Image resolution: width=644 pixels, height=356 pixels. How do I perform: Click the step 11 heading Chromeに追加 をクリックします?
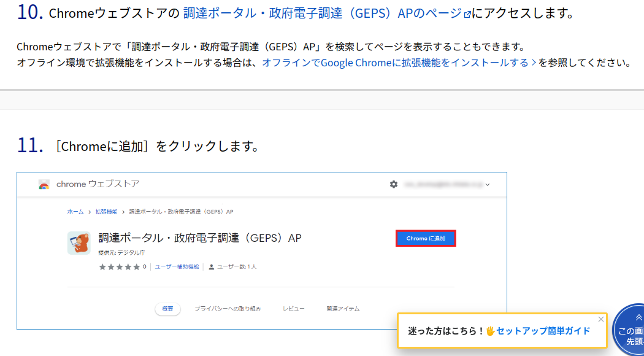pyautogui.click(x=156, y=145)
